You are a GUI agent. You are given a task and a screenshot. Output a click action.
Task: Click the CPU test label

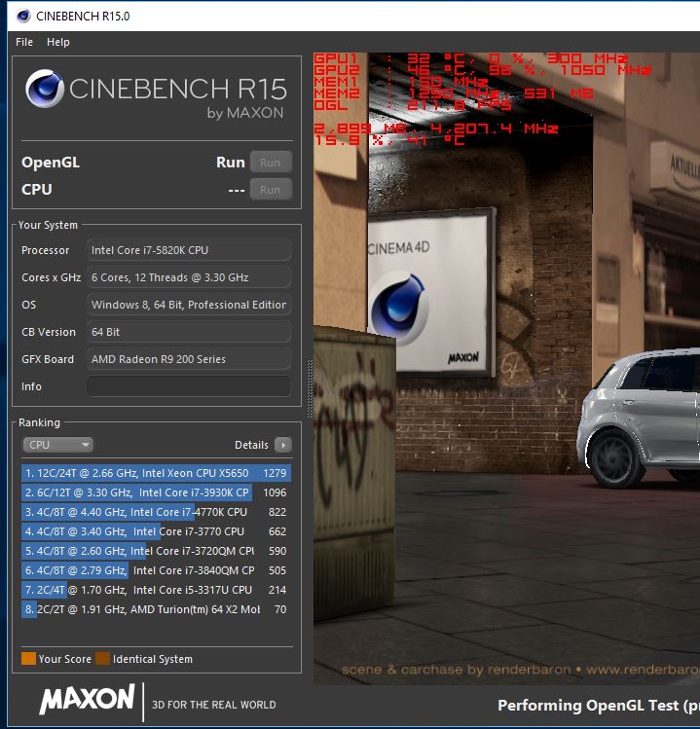tap(37, 190)
